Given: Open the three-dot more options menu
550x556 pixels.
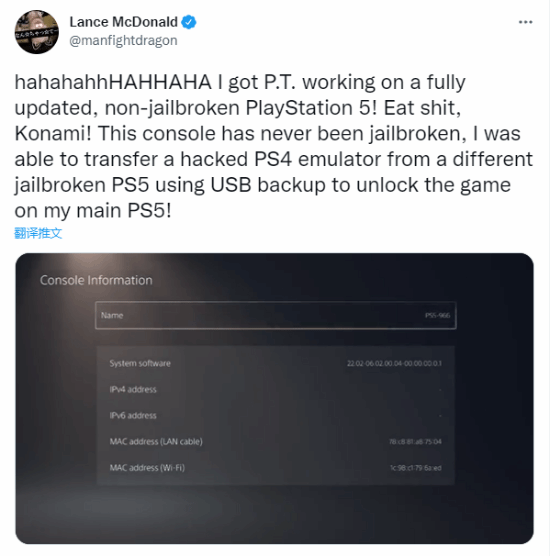Looking at the screenshot, I should 525,22.
